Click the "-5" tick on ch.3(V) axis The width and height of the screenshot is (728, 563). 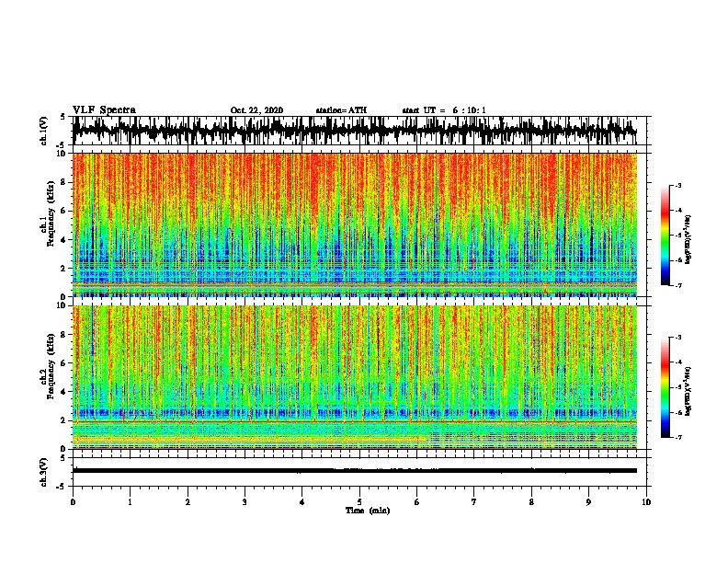(63, 487)
